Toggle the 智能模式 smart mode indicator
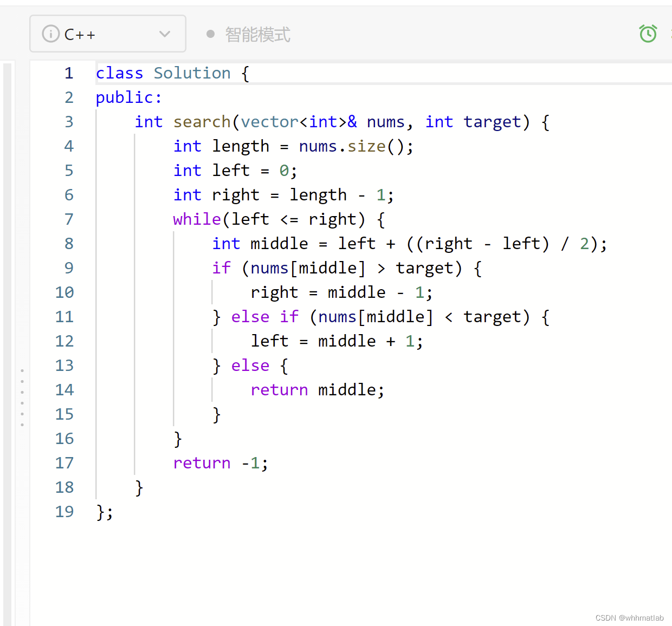 point(249,34)
